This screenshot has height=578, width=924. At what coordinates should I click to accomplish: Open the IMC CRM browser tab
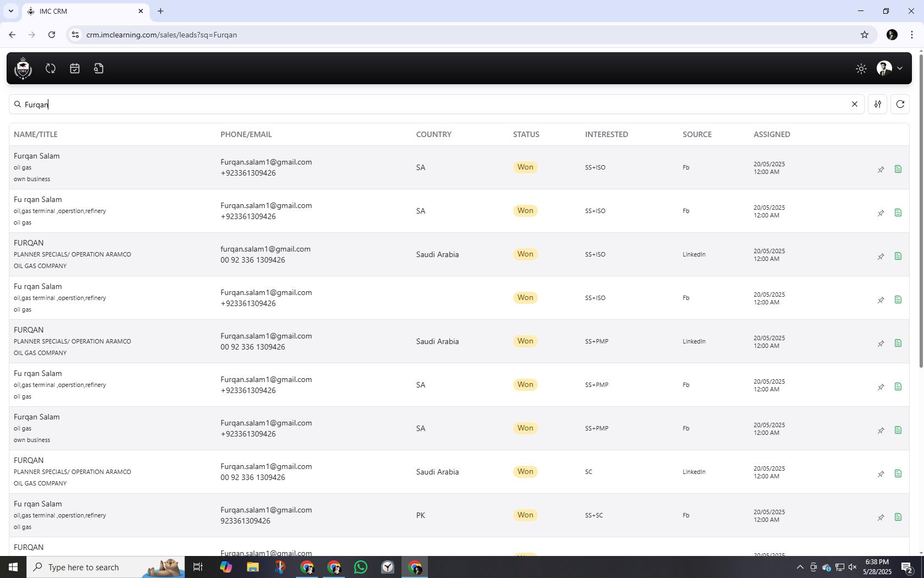(85, 11)
